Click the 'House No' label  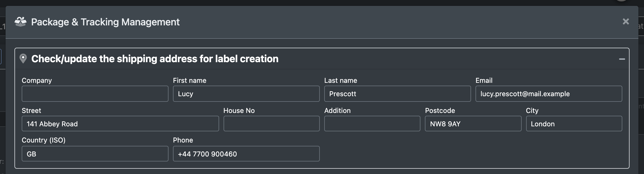point(239,110)
